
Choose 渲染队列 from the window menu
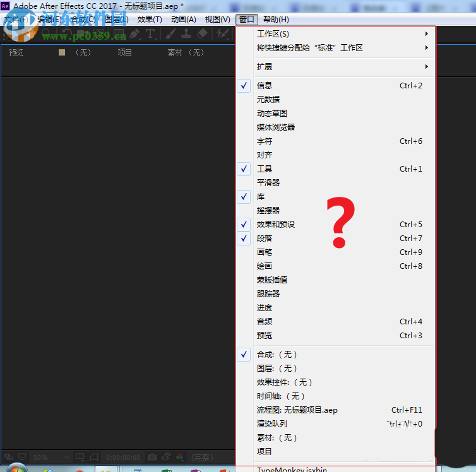pos(336,424)
